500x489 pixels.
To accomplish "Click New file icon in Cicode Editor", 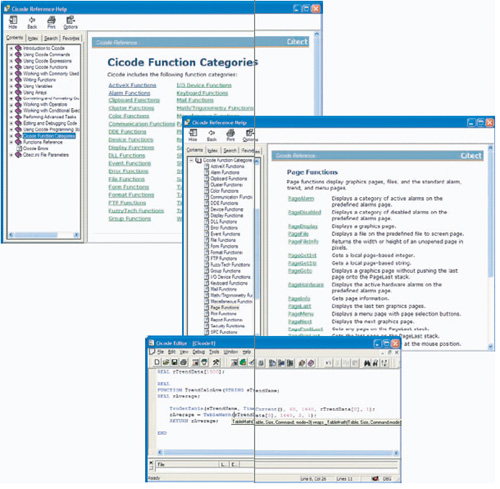I will click(157, 362).
